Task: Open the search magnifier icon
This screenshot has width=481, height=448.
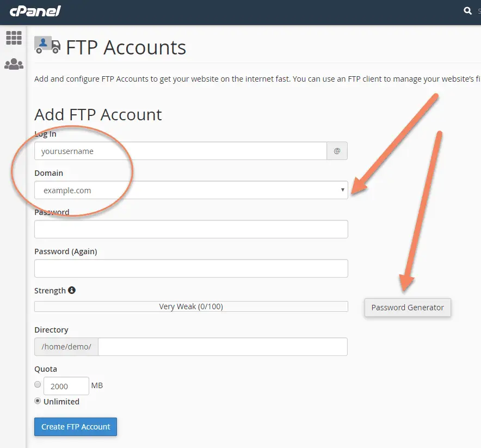Action: pyautogui.click(x=467, y=11)
